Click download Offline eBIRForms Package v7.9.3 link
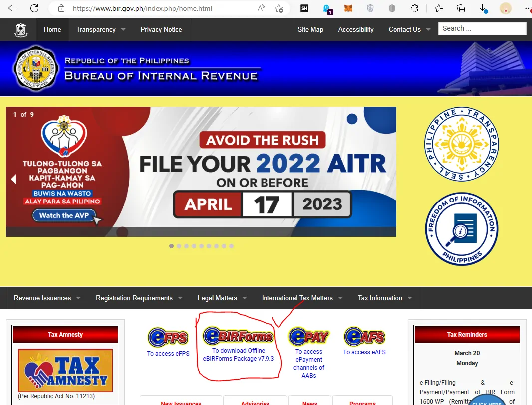This screenshot has height=405, width=532. [x=238, y=355]
